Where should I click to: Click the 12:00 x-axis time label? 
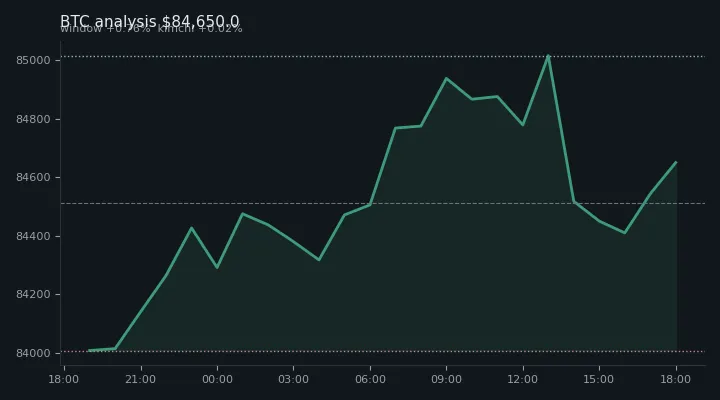tap(523, 379)
